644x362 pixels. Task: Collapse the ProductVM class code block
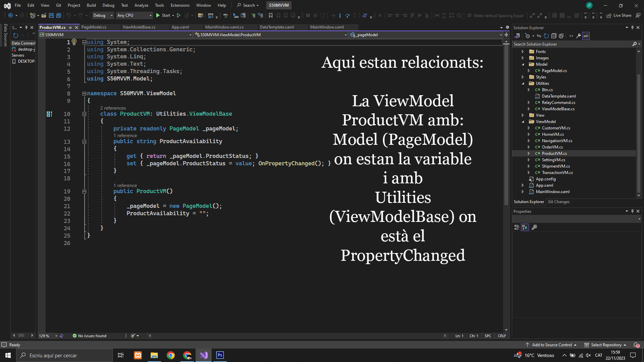pyautogui.click(x=84, y=114)
